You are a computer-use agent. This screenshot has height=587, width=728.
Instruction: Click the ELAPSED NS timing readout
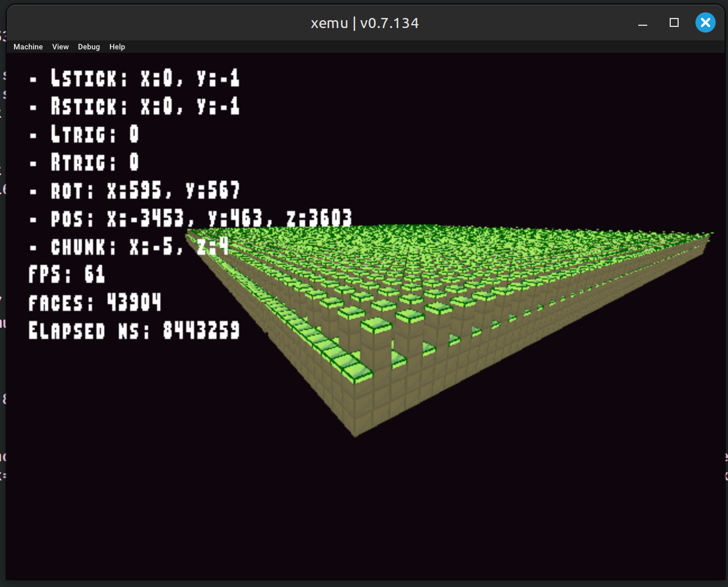[x=133, y=331]
